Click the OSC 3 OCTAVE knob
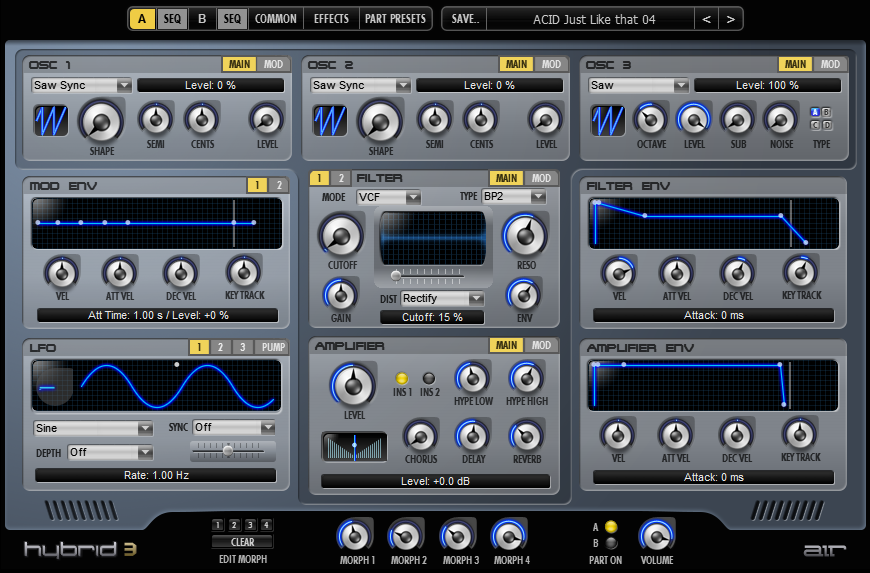The width and height of the screenshot is (870, 573). click(x=650, y=119)
